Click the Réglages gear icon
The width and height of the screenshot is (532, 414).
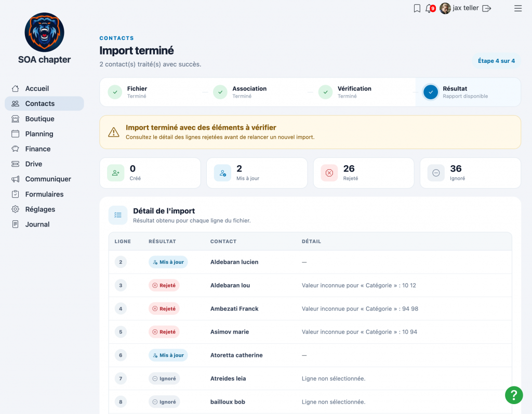pos(15,209)
